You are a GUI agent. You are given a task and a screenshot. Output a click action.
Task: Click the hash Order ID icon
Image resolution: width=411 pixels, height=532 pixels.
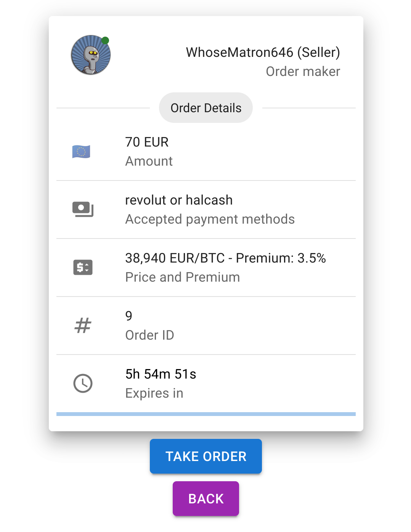(x=83, y=326)
